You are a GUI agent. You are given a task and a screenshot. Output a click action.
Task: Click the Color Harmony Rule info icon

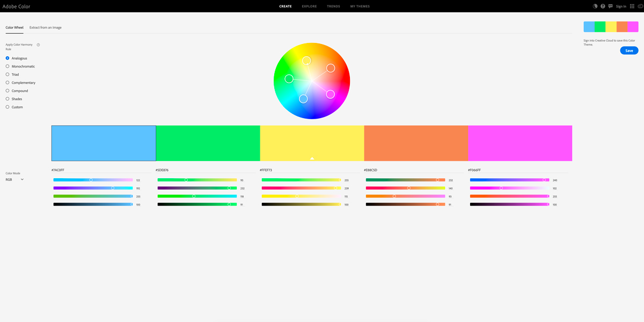point(38,45)
